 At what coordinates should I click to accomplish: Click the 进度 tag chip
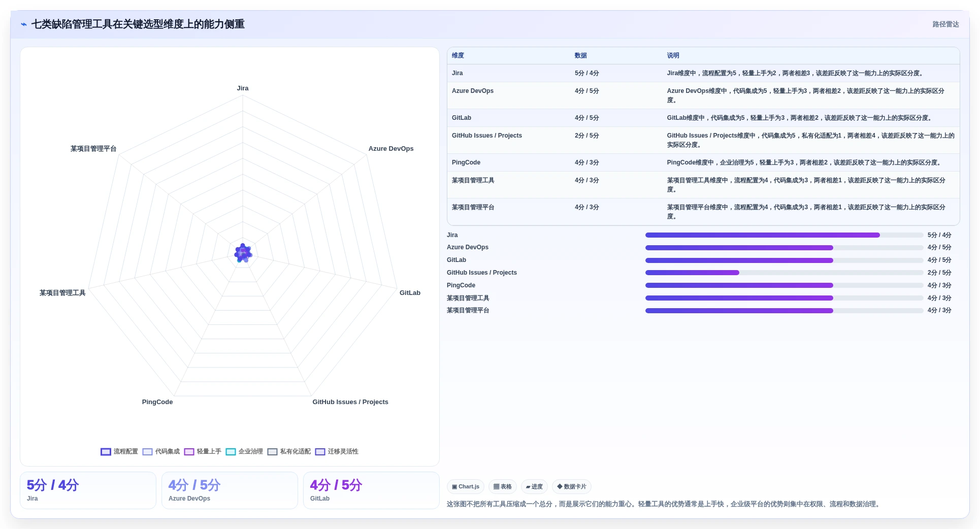tap(534, 486)
